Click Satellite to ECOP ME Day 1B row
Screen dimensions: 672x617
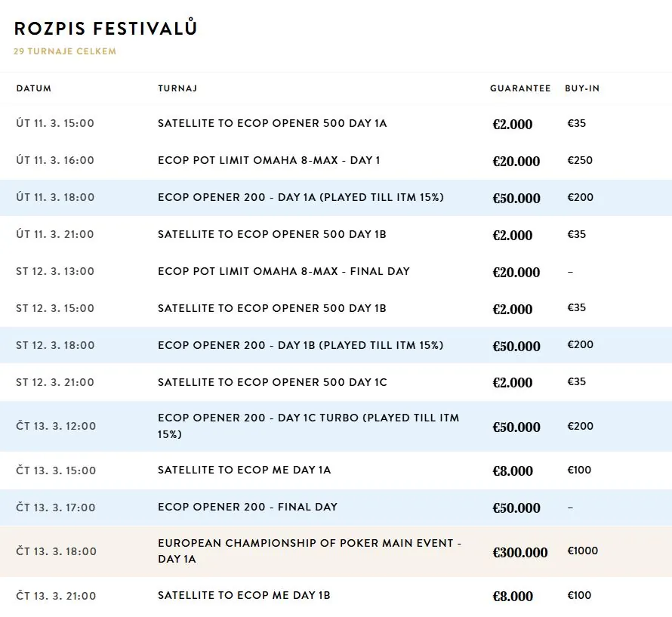[x=336, y=596]
